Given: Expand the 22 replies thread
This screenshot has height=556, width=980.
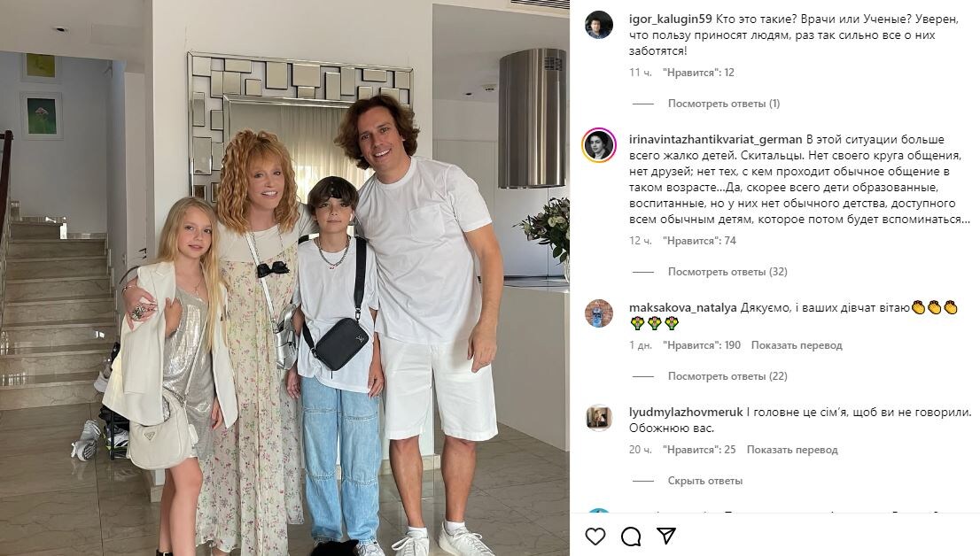Looking at the screenshot, I should point(727,376).
